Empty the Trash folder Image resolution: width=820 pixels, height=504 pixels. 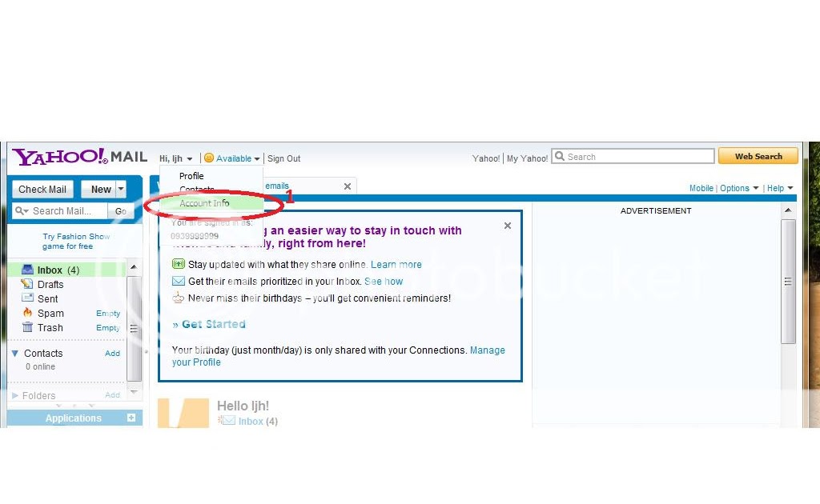[x=108, y=328]
